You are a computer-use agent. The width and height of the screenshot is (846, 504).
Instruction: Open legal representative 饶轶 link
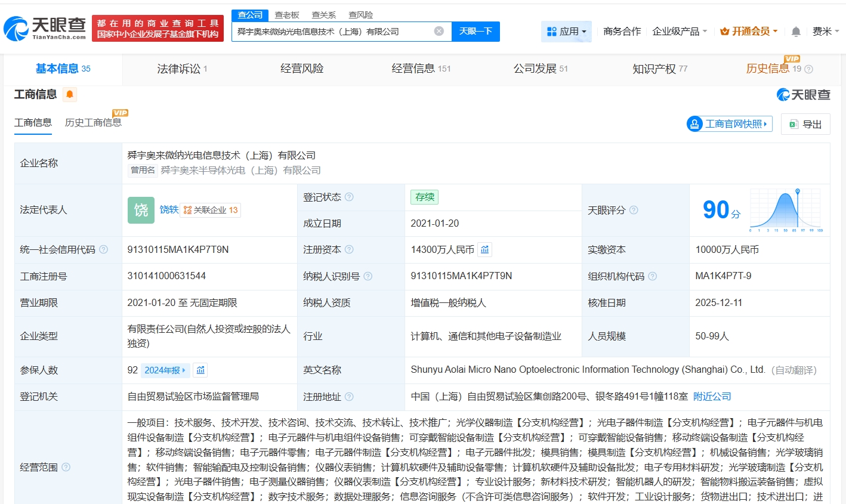coord(169,210)
